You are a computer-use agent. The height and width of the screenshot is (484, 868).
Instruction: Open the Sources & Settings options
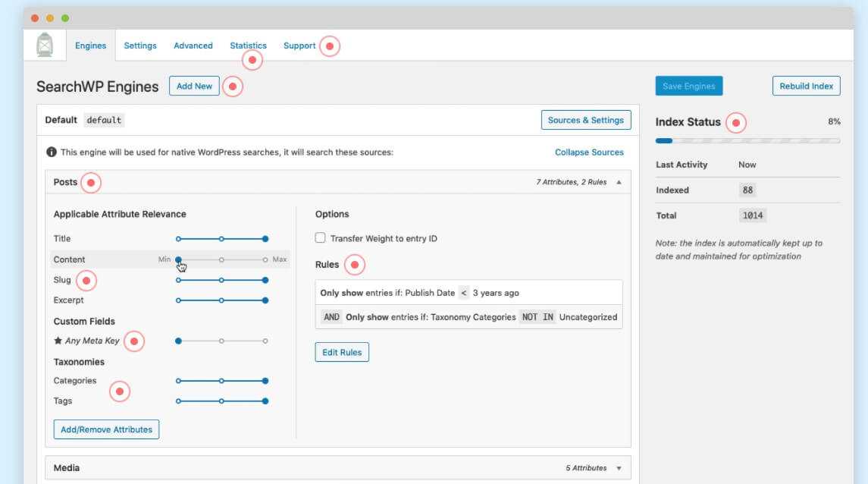tap(585, 120)
